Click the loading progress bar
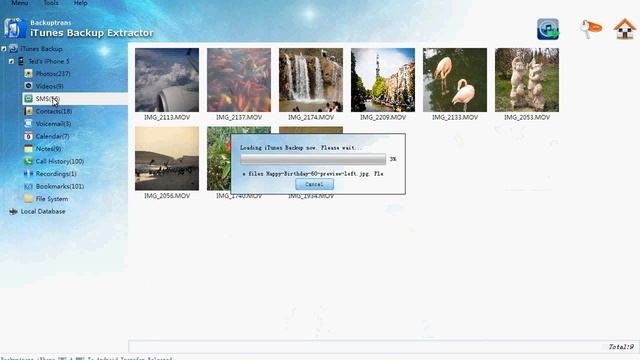Image resolution: width=640 pixels, height=360 pixels. 313,159
